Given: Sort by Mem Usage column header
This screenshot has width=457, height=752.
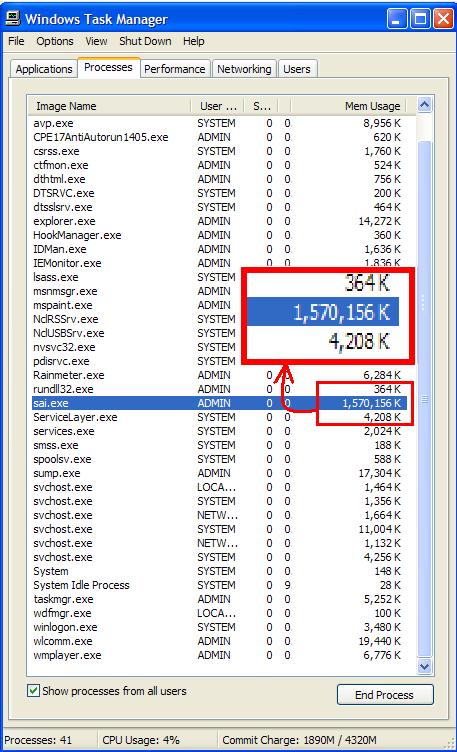Looking at the screenshot, I should [x=348, y=106].
